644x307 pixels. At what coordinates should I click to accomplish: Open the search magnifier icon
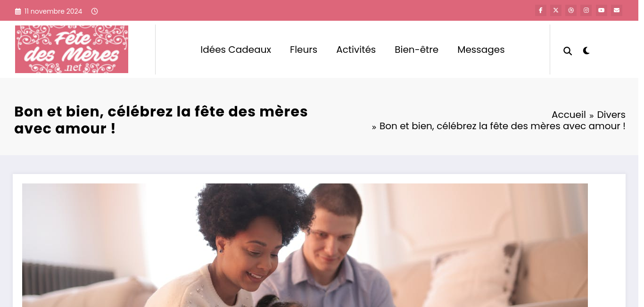coord(568,51)
